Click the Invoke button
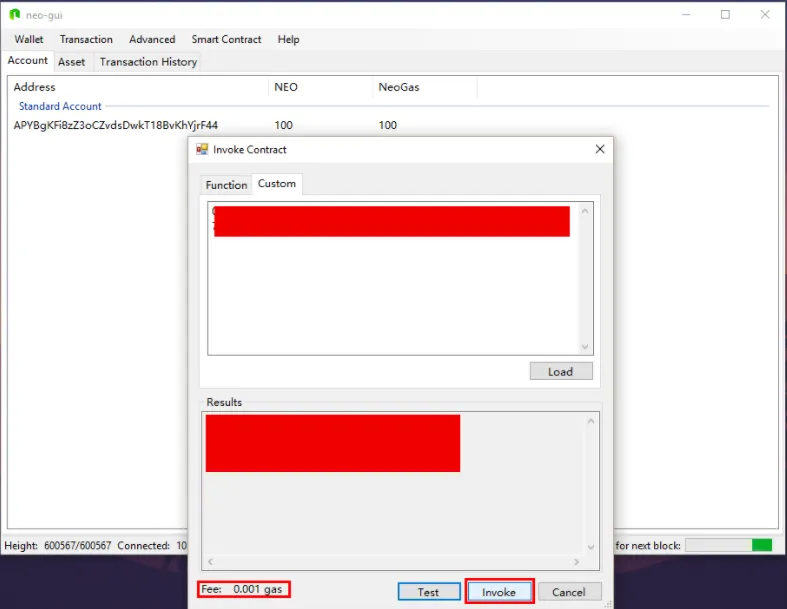787x609 pixels. point(499,592)
